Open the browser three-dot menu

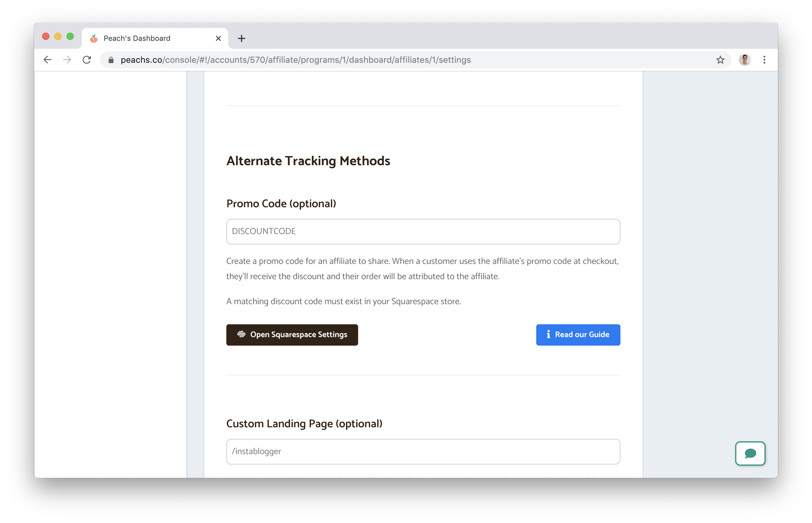tap(764, 60)
